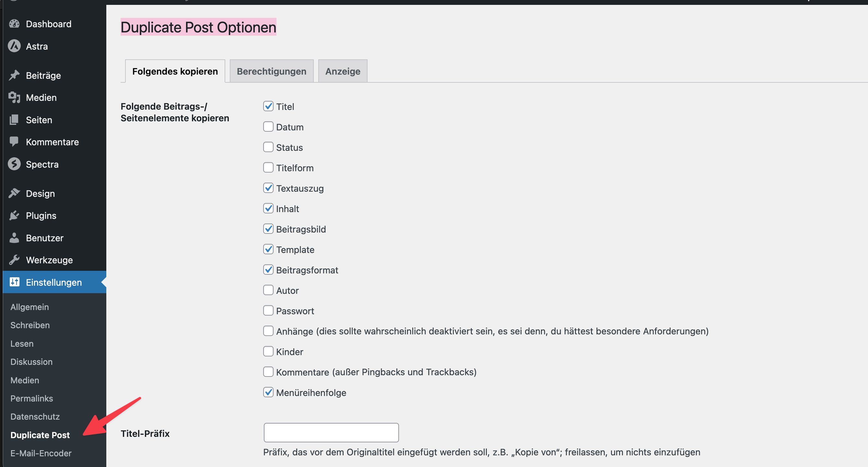The width and height of the screenshot is (868, 467).
Task: Click the Astra logo icon
Action: tap(14, 46)
